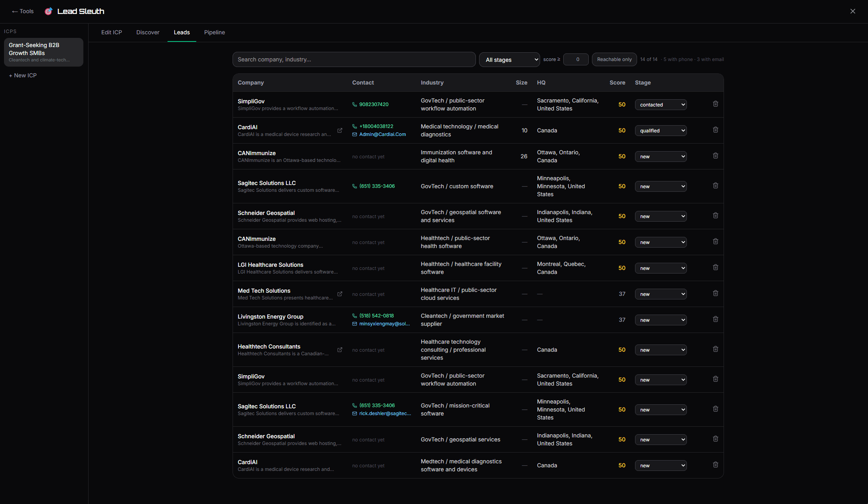Open stage dropdown for Med Tech Solutions
The image size is (868, 504).
tap(661, 294)
